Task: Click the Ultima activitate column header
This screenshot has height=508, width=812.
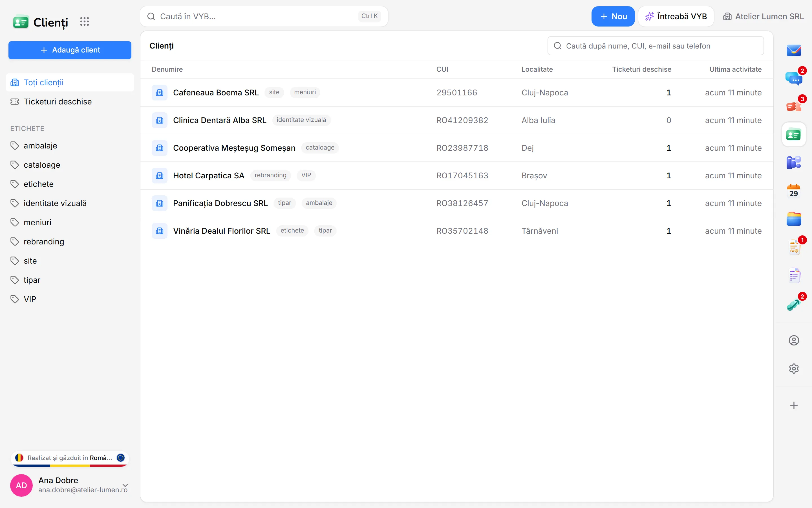Action: [x=735, y=69]
